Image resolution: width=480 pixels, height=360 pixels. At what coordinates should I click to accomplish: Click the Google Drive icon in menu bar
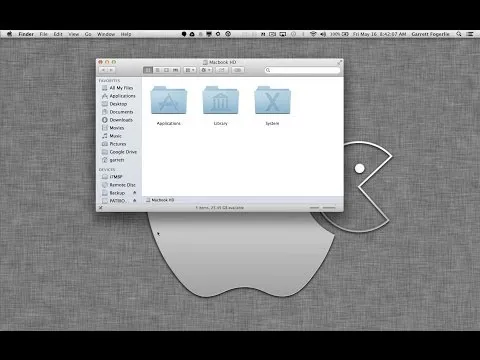(x=192, y=34)
